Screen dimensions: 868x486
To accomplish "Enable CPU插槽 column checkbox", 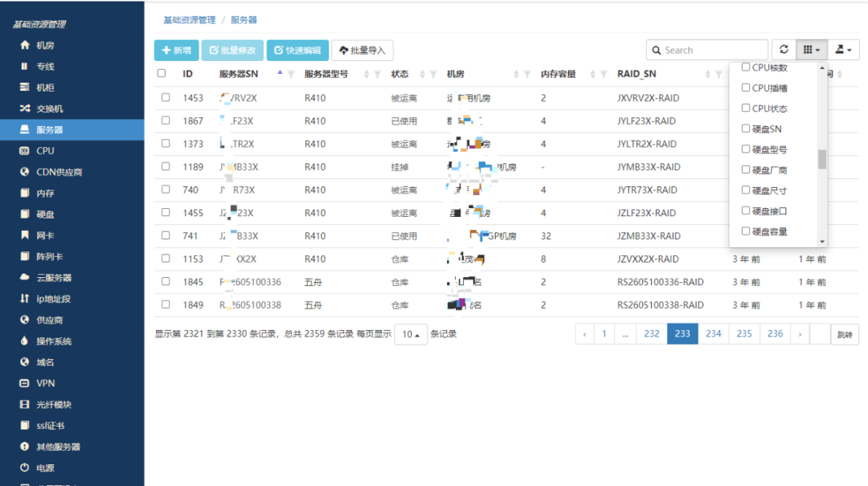I will [746, 88].
